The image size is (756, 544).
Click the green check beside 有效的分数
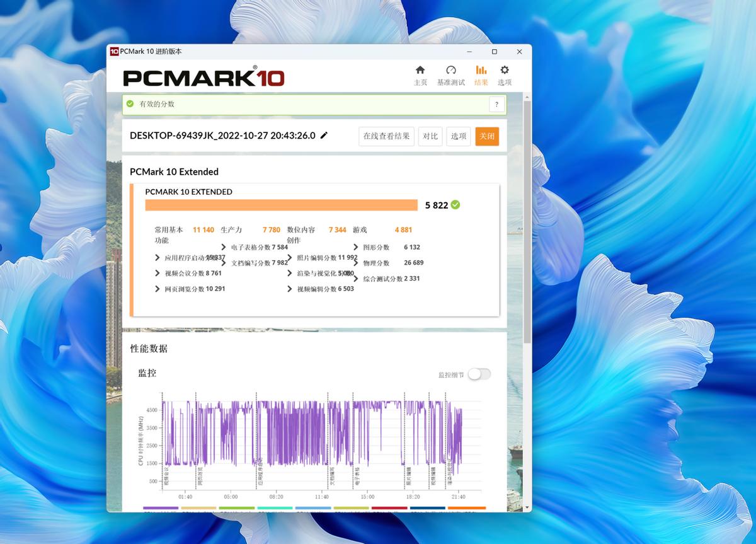coord(130,103)
